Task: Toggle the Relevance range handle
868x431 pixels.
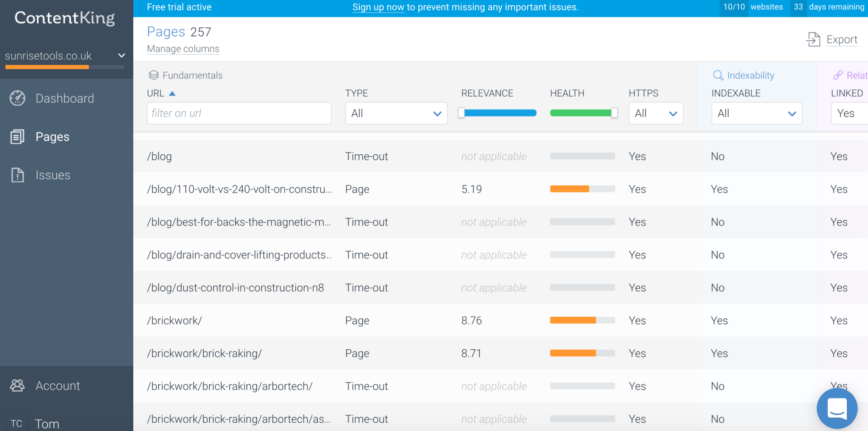Action: tap(461, 112)
